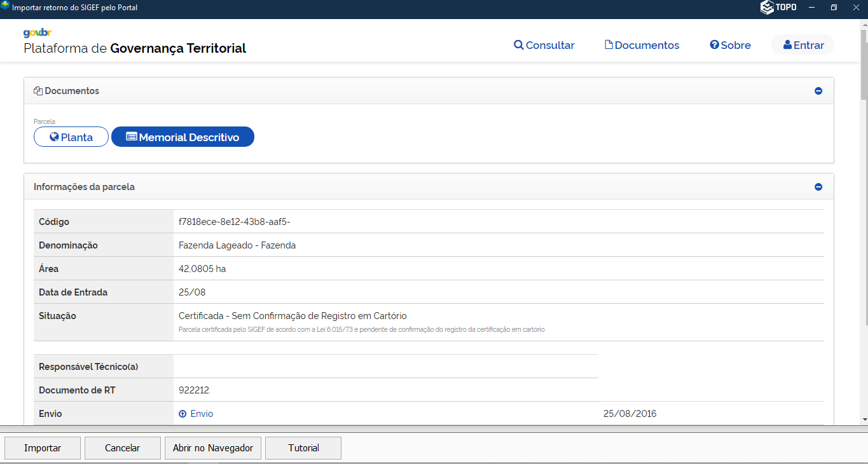
Task: Open the Envio link
Action: (x=202, y=414)
